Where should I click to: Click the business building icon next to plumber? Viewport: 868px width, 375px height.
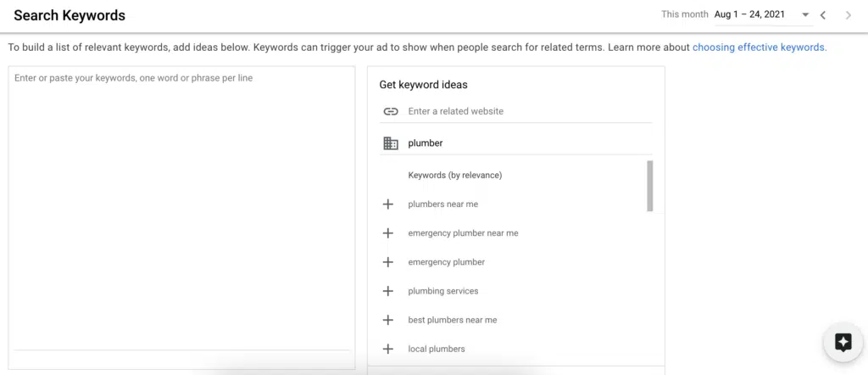(x=391, y=143)
